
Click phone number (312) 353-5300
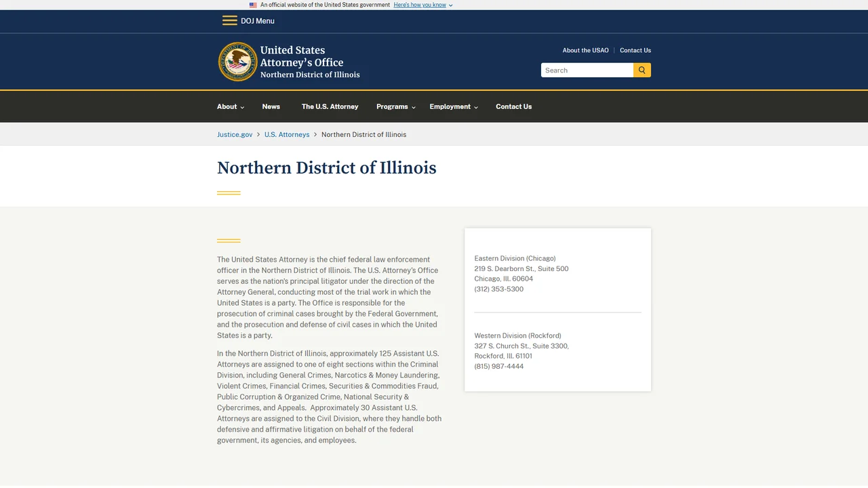(499, 289)
